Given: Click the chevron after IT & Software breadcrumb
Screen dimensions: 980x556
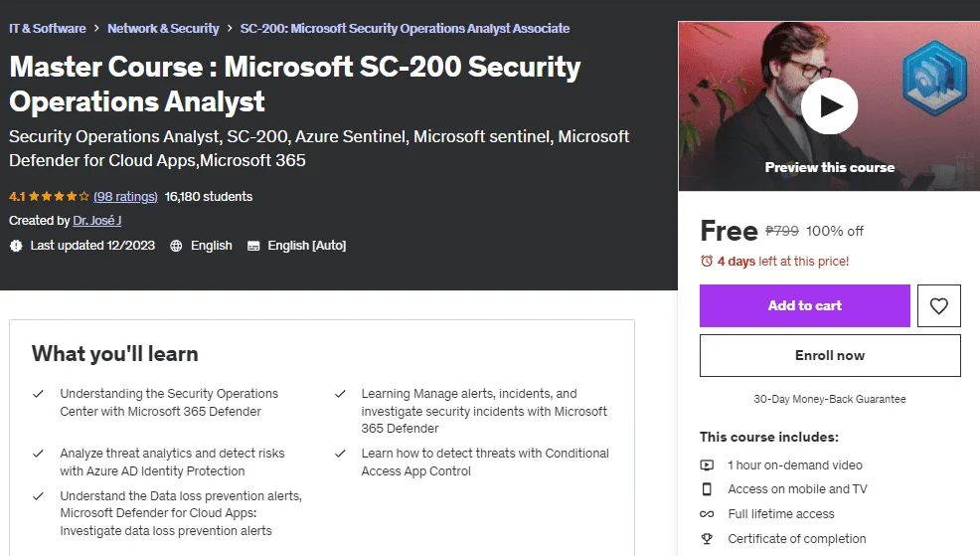Looking at the screenshot, I should pyautogui.click(x=96, y=28).
